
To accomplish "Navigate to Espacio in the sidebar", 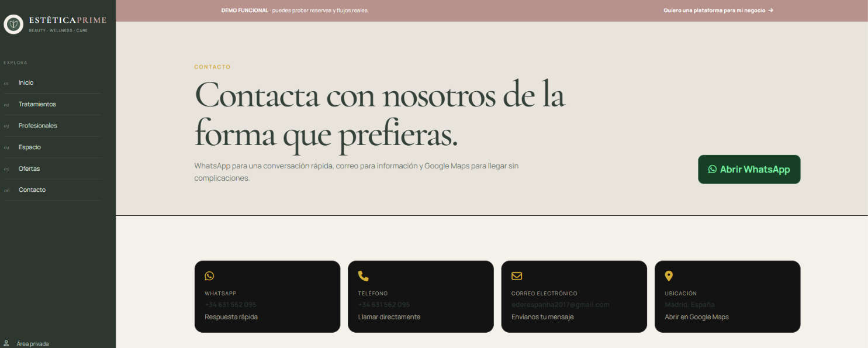I will (x=30, y=147).
